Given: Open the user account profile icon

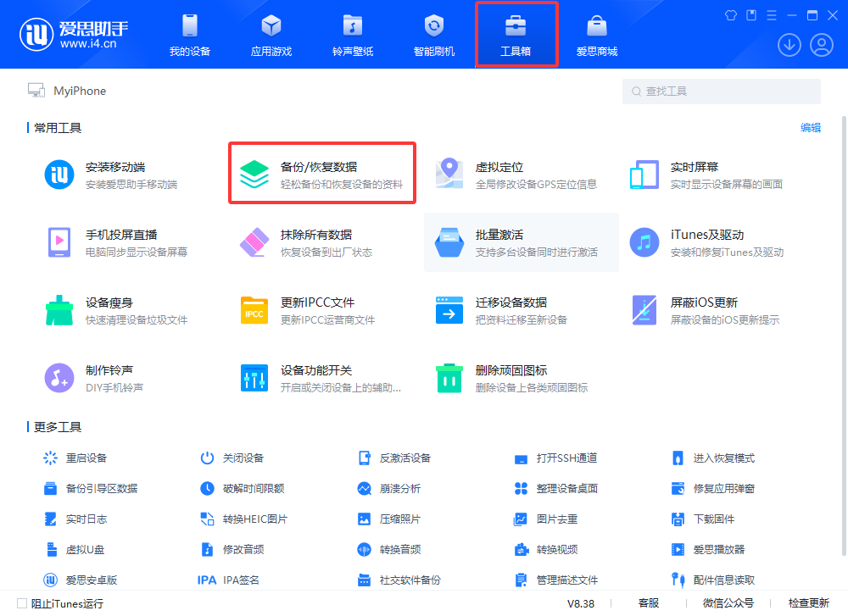Looking at the screenshot, I should (x=821, y=45).
